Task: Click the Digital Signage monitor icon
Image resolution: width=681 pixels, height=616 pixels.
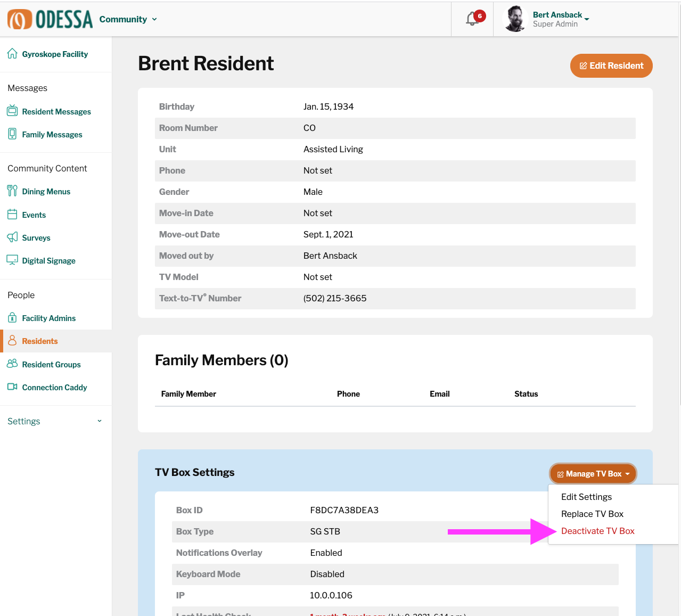Action: tap(12, 260)
